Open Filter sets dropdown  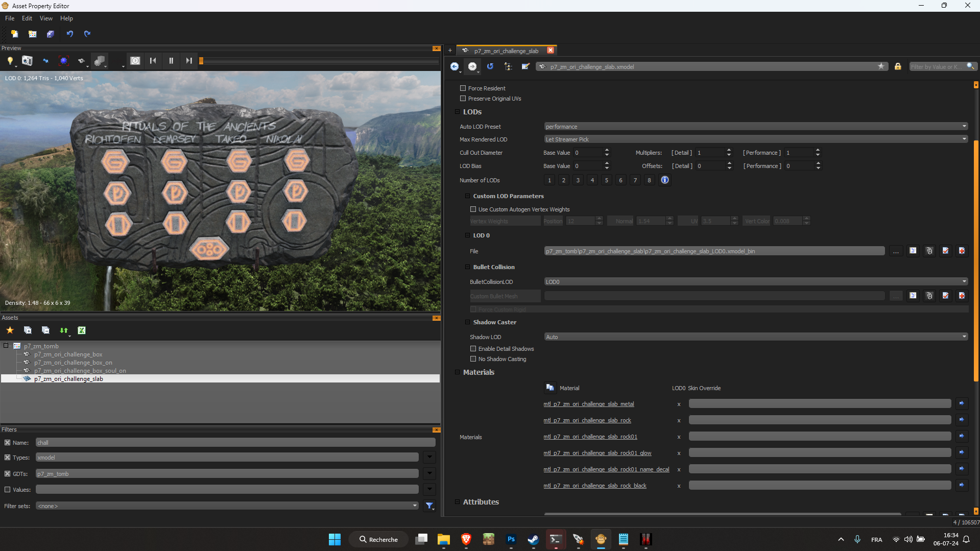click(x=227, y=506)
